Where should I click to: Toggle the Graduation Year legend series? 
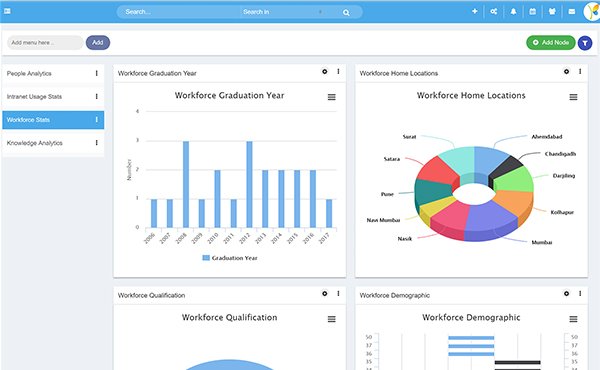[230, 258]
